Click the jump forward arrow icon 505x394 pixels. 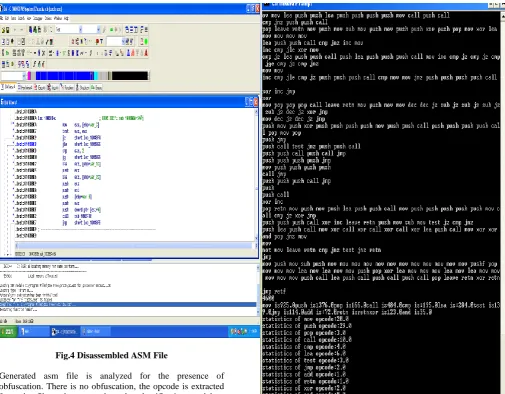(x=22, y=30)
